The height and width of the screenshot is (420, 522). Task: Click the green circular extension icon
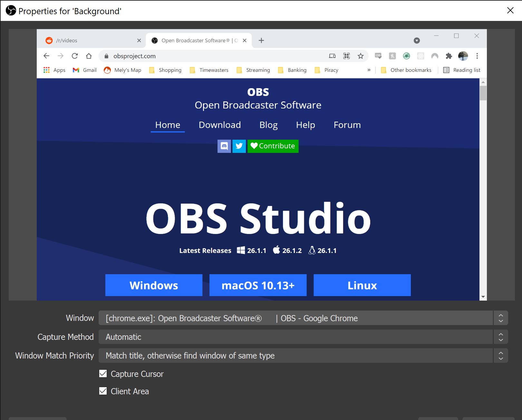407,56
